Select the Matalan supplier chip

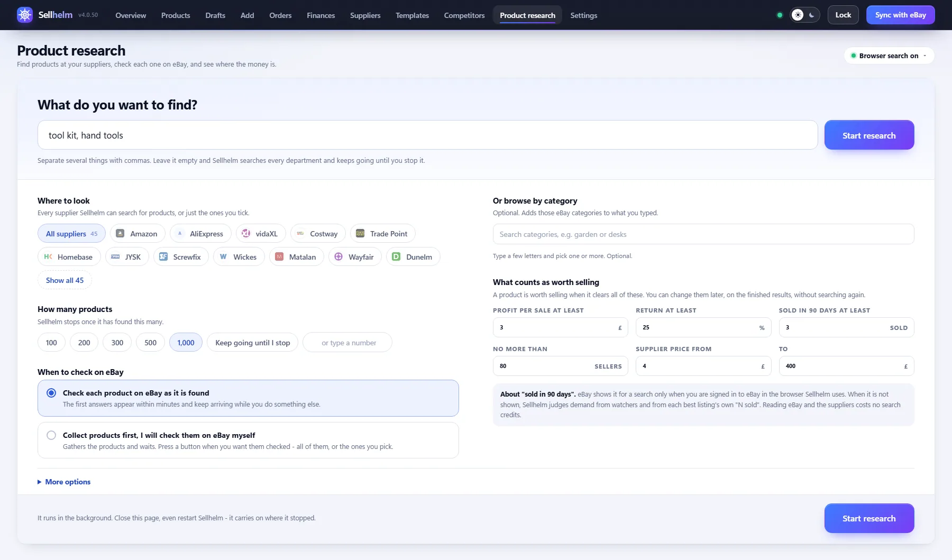[x=297, y=257]
